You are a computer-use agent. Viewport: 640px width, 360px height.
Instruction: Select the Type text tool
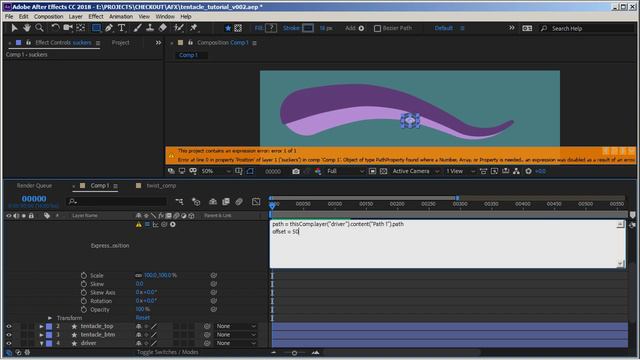[x=122, y=28]
